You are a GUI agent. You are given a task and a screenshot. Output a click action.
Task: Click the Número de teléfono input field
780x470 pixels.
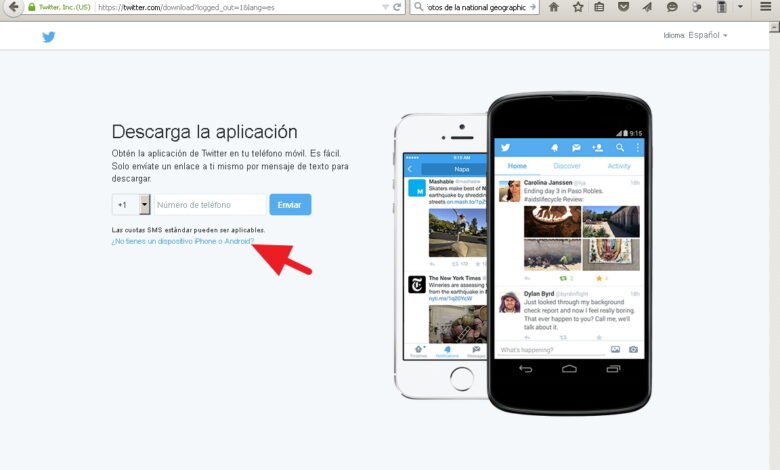pos(210,204)
